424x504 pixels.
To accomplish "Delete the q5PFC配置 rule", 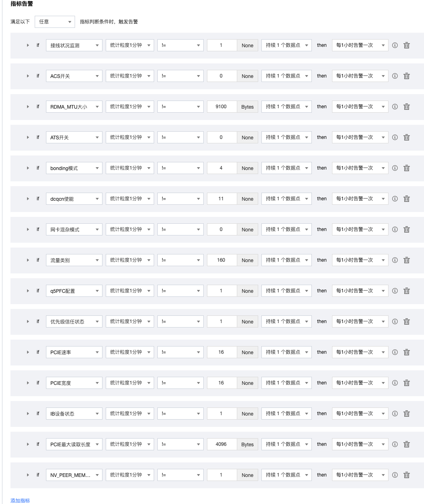I will pyautogui.click(x=407, y=291).
